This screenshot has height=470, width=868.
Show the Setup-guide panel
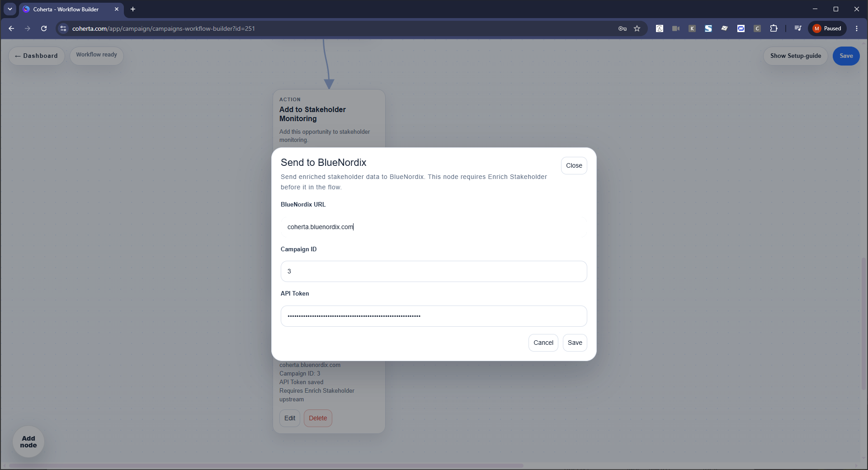(795, 56)
